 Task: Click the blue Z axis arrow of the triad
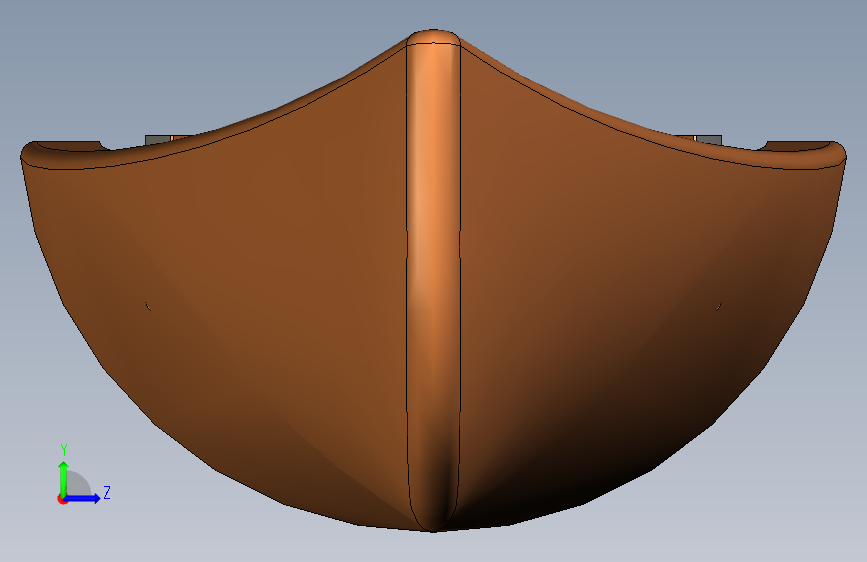click(x=83, y=498)
